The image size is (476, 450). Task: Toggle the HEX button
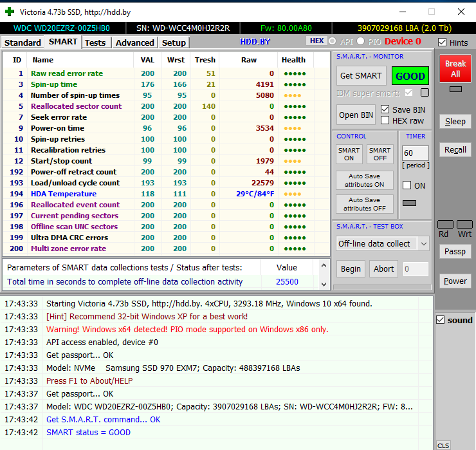pos(316,41)
